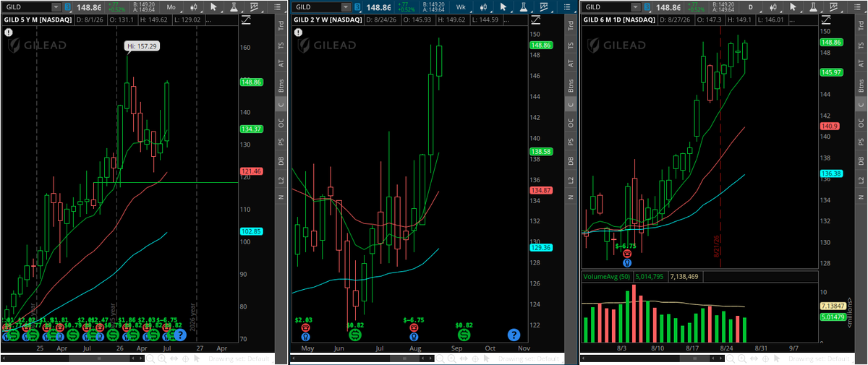Screen dimensions: 868x365
Task: Click blue link-3 icon in monthly chart
Action: click(x=68, y=7)
